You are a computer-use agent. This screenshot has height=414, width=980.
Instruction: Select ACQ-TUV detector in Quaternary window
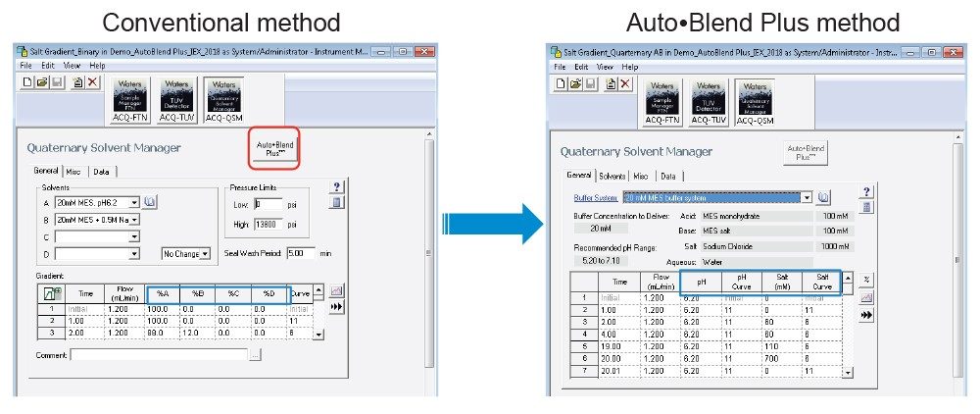pos(710,103)
